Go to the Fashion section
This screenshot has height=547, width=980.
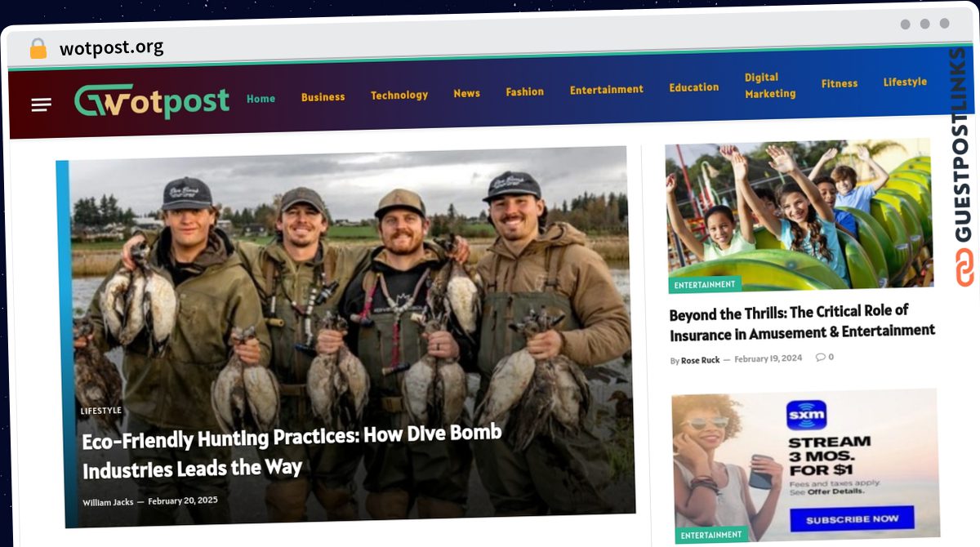[524, 91]
